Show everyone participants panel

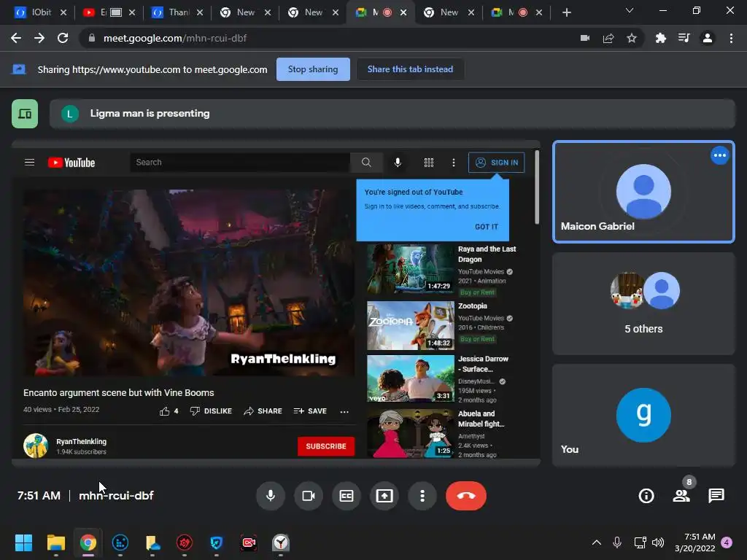(681, 496)
